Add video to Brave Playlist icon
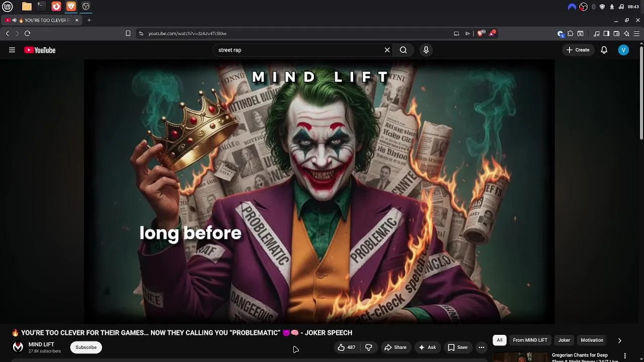This screenshot has height=362, width=644. 467,33
